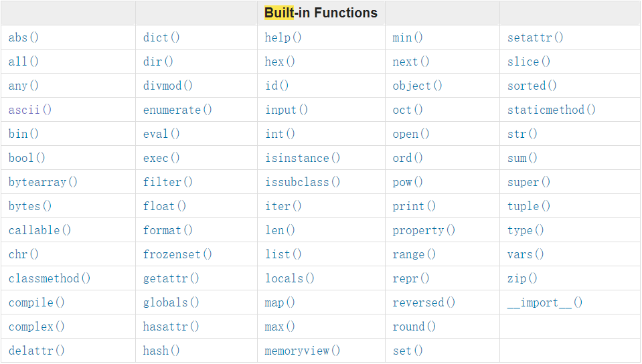This screenshot has width=642, height=364.
Task: Click the isinstance() function link
Action: (303, 158)
